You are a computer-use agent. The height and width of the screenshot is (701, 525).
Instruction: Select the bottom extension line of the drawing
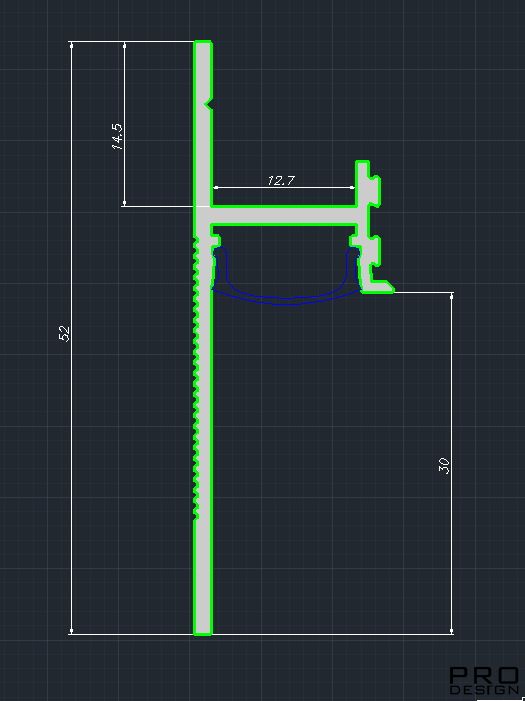262,634
